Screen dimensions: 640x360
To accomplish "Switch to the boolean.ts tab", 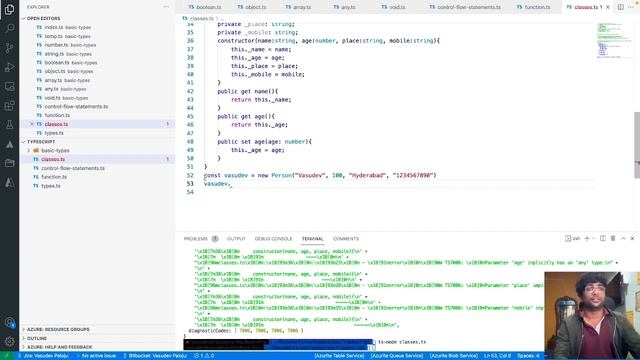I will coord(205,7).
